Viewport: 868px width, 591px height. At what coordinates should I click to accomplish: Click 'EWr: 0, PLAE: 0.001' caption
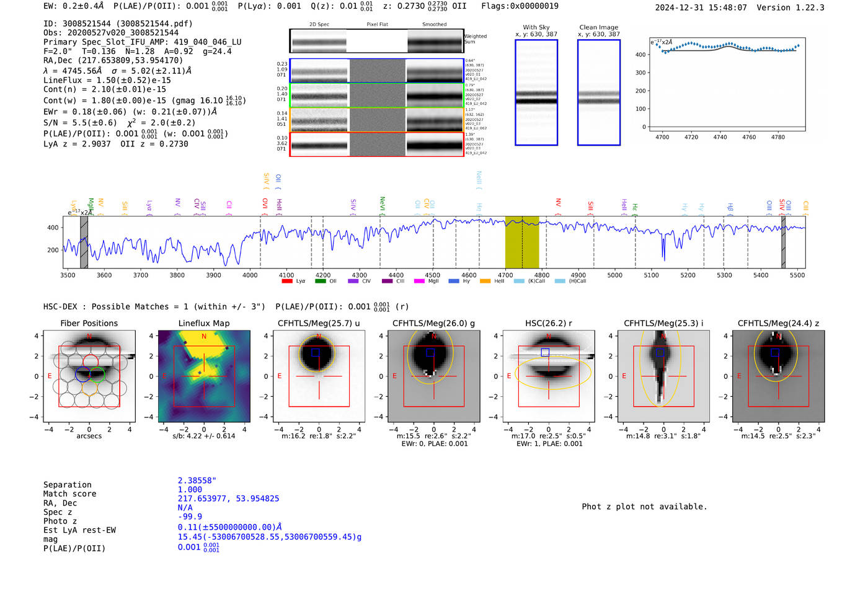(x=434, y=443)
